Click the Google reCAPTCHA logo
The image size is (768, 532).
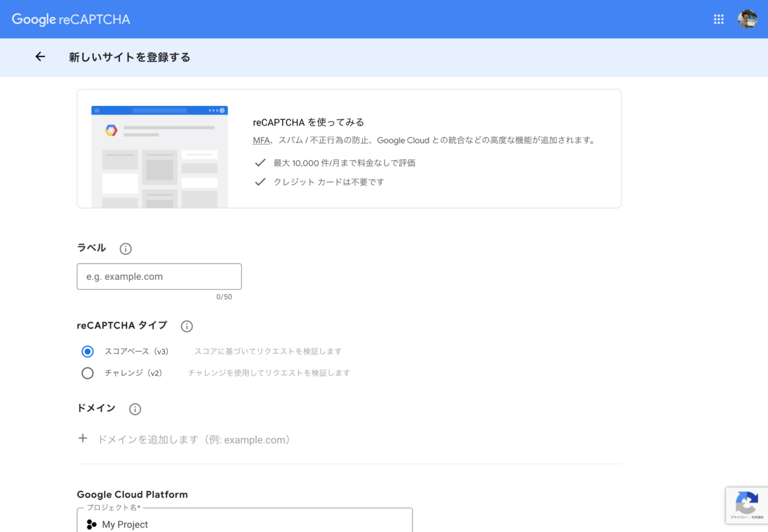coord(71,19)
